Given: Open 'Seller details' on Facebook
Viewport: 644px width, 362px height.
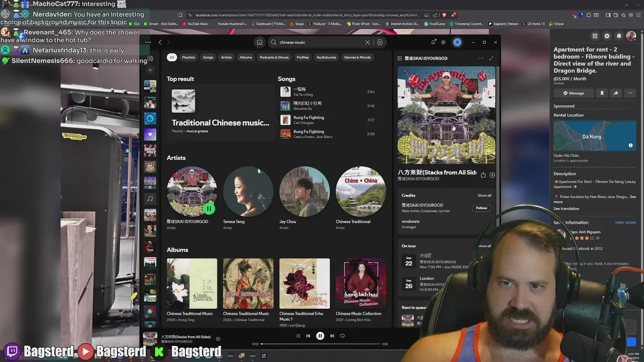Looking at the screenshot, I should 625,222.
